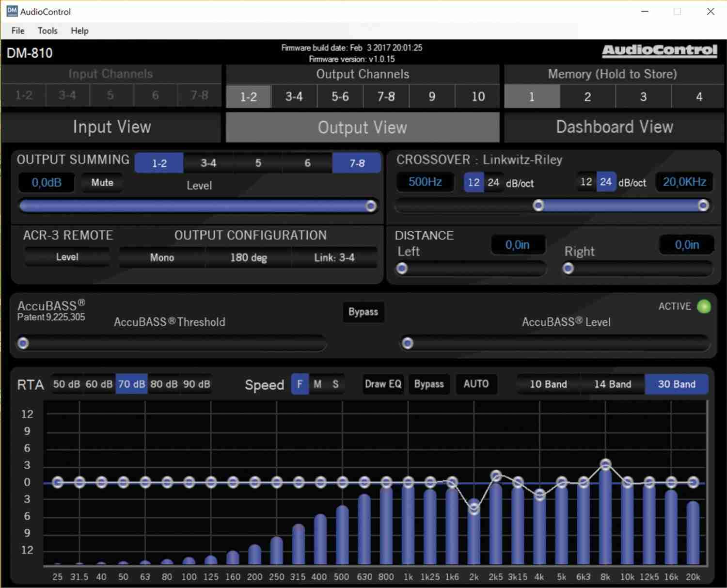The height and width of the screenshot is (588, 727).
Task: Click the output Level slider handle
Action: [371, 206]
